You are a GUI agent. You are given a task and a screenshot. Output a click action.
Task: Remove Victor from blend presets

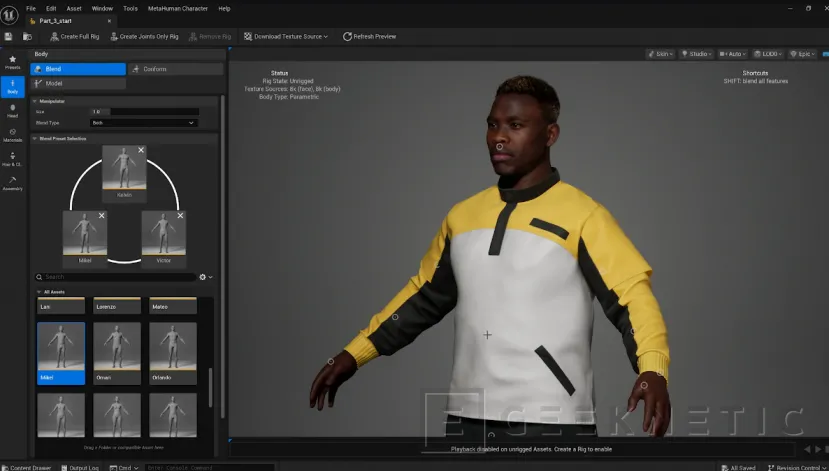180,216
